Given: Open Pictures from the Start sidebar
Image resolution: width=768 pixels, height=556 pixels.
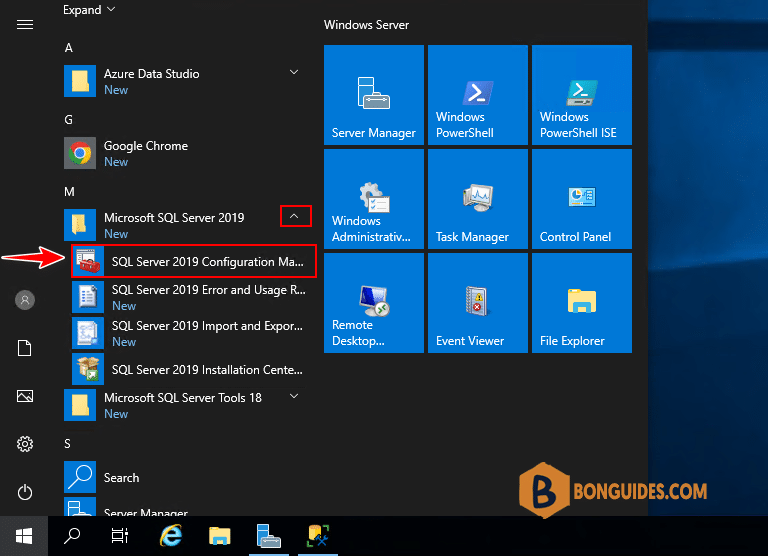Looking at the screenshot, I should click(x=25, y=396).
